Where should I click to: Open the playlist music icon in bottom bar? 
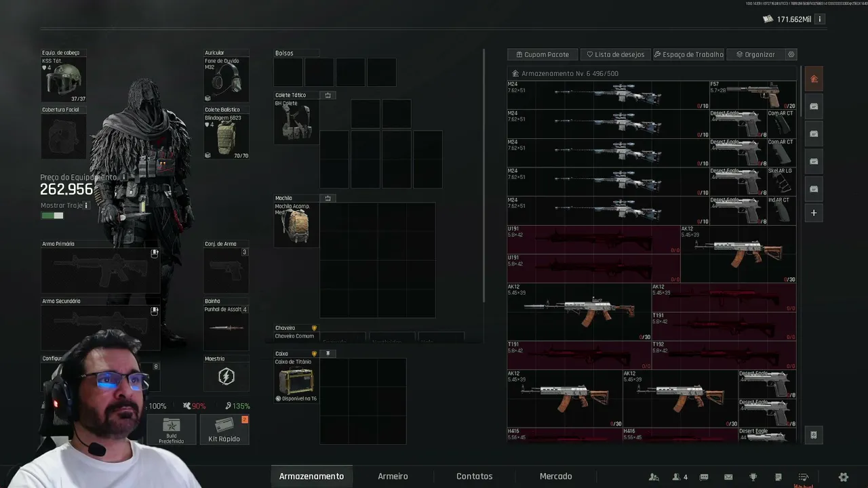pos(804,477)
